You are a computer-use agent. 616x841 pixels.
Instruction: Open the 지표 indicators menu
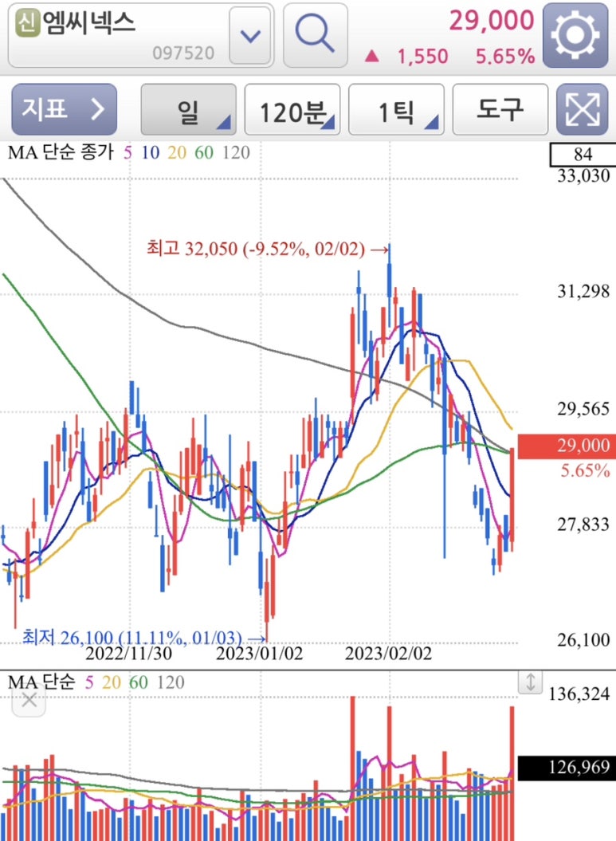(65, 109)
